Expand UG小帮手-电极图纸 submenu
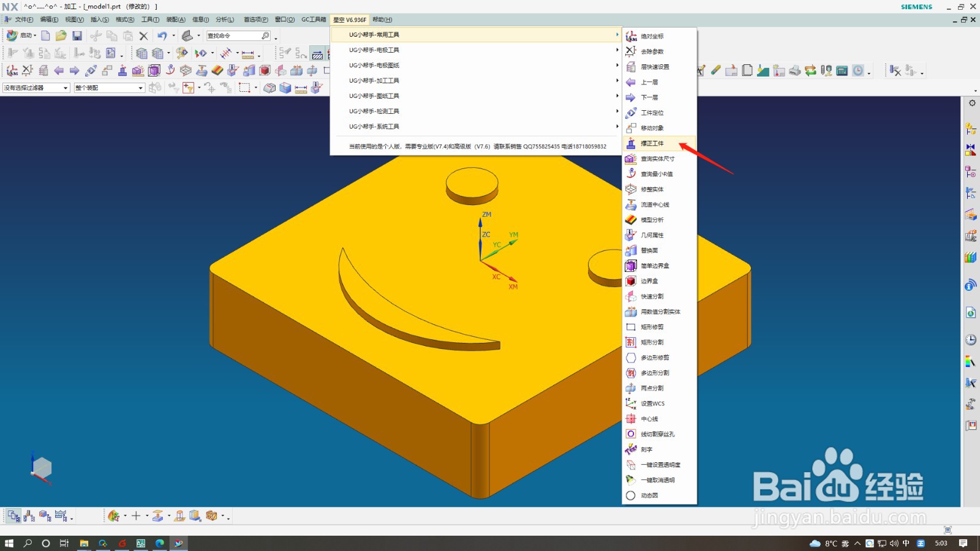980x551 pixels. (476, 66)
